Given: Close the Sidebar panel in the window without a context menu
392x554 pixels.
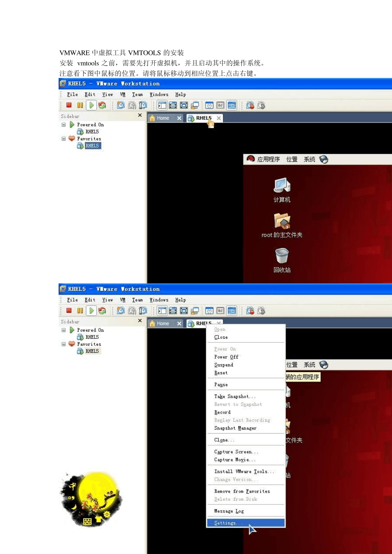Looking at the screenshot, I should (140, 116).
